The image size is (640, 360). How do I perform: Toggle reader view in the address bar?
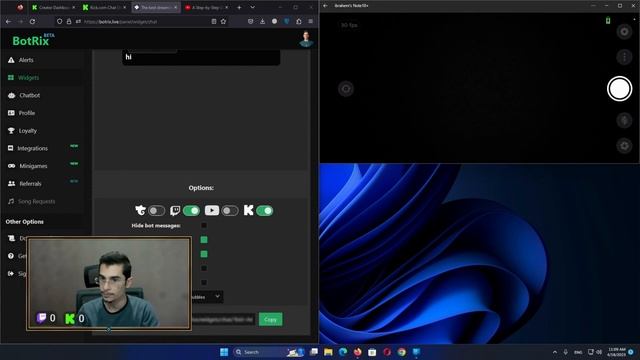pos(214,21)
